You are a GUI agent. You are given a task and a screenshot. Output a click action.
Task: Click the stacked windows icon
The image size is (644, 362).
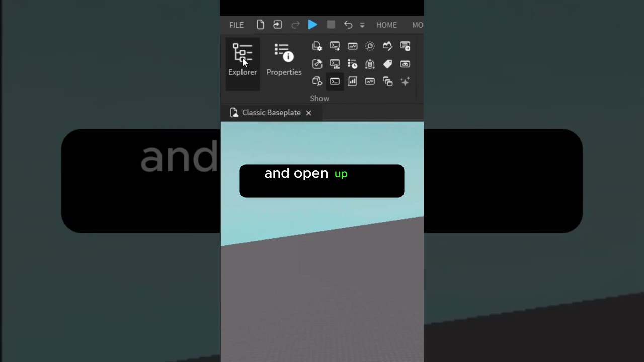[x=387, y=81]
